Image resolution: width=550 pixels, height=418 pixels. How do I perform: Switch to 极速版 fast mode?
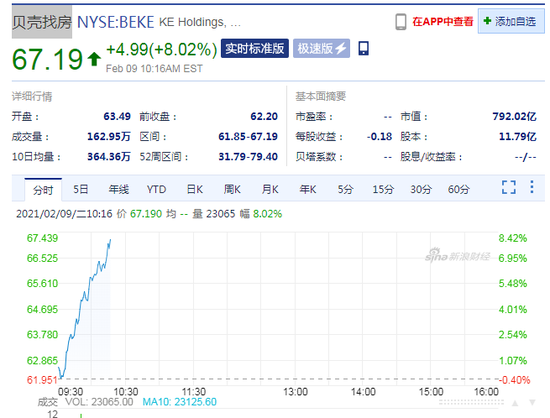pos(321,48)
